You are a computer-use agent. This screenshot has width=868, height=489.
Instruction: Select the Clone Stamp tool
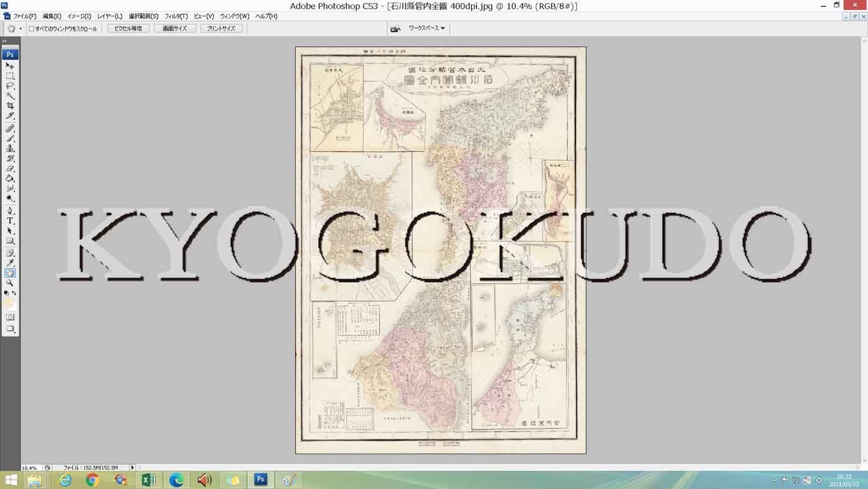pyautogui.click(x=10, y=148)
